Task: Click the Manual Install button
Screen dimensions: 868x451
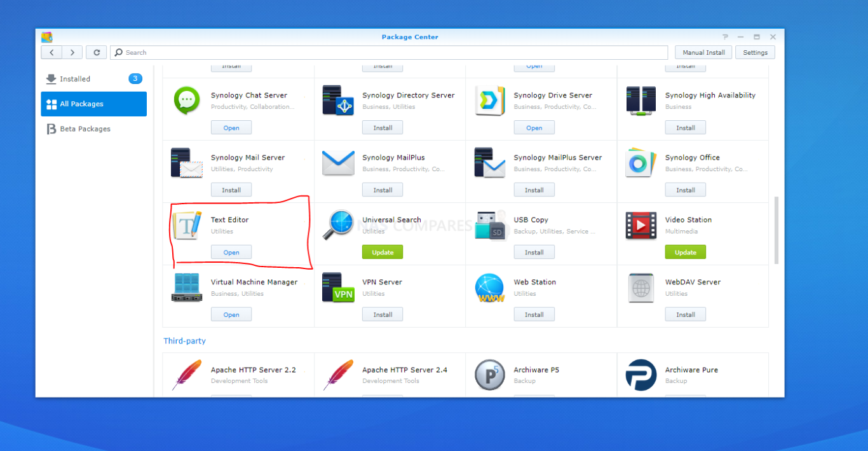Action: tap(703, 53)
